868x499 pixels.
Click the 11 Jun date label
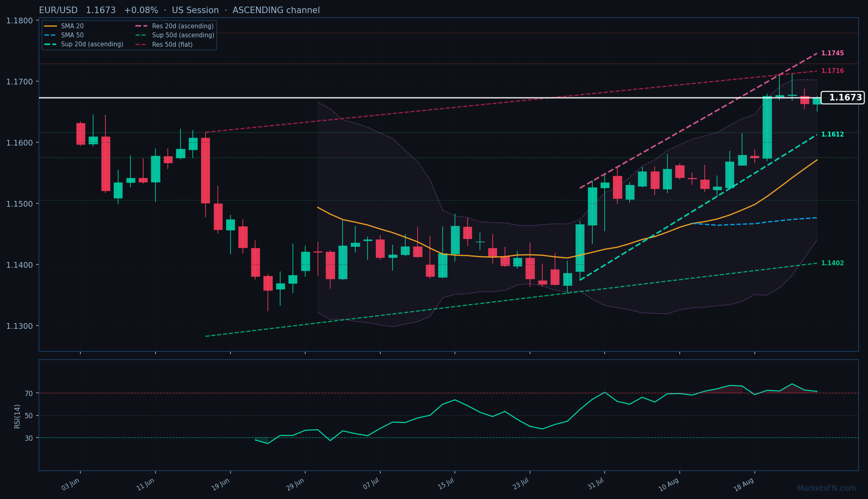146,484
